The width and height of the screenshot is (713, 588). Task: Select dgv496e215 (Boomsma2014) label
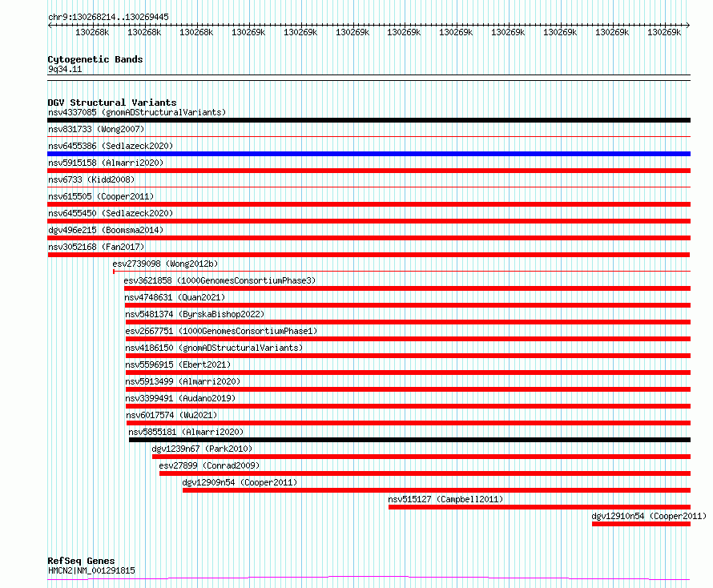click(x=106, y=230)
